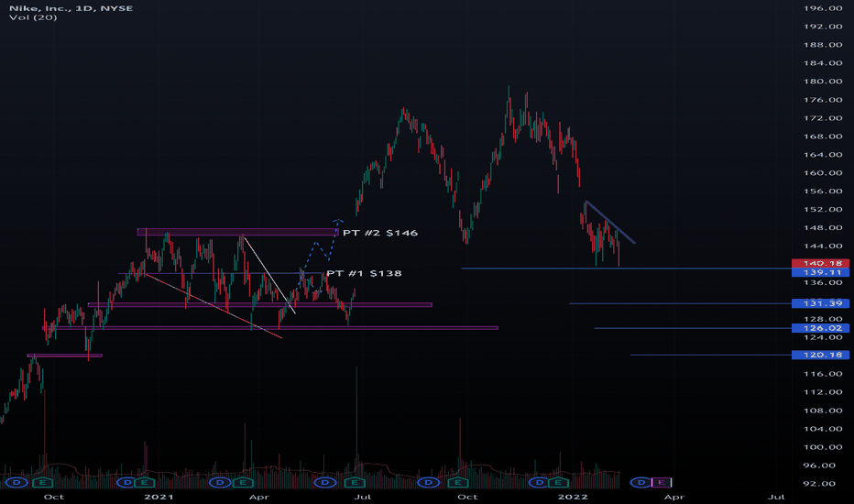Click the 116.00 value on the price axis
The image size is (854, 504).
coord(823,374)
